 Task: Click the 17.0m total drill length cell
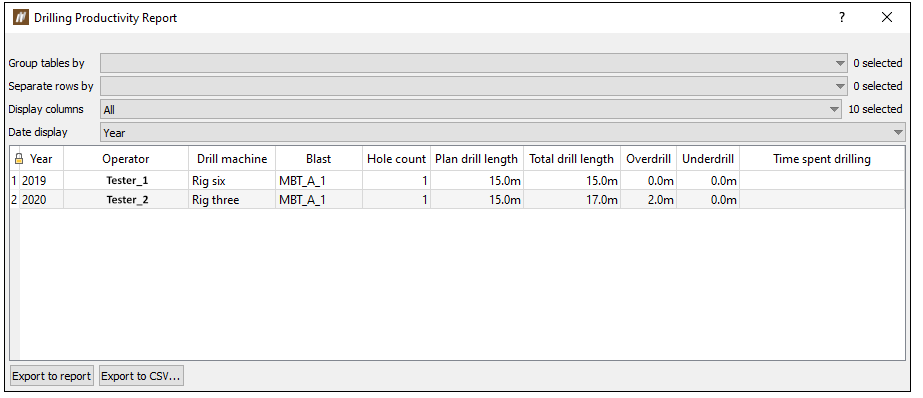[572, 200]
